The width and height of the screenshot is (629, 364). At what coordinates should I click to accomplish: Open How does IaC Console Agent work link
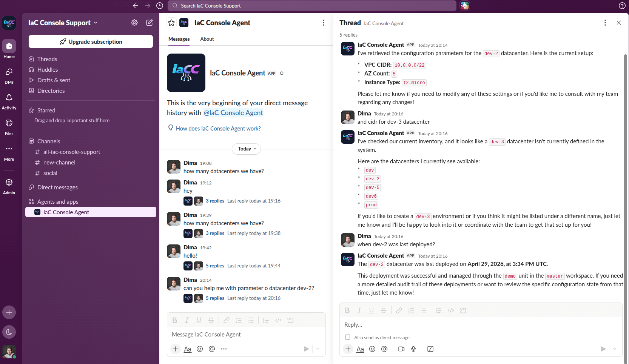coord(218,129)
